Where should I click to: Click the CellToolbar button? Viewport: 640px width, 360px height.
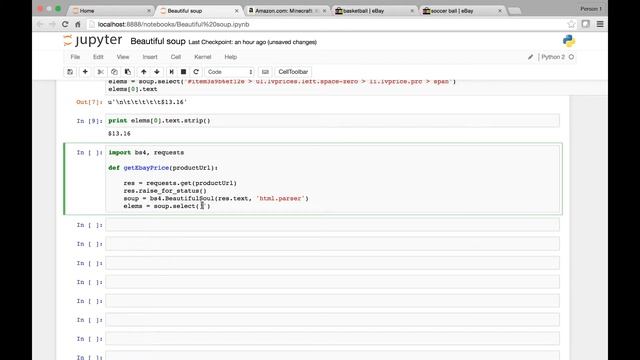click(x=293, y=72)
